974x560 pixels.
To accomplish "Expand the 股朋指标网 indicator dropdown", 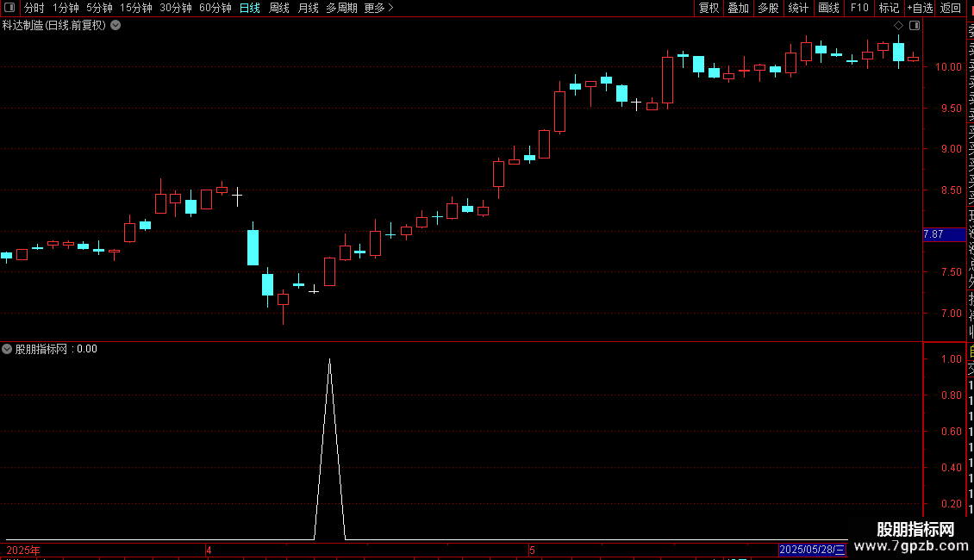I will (7, 349).
